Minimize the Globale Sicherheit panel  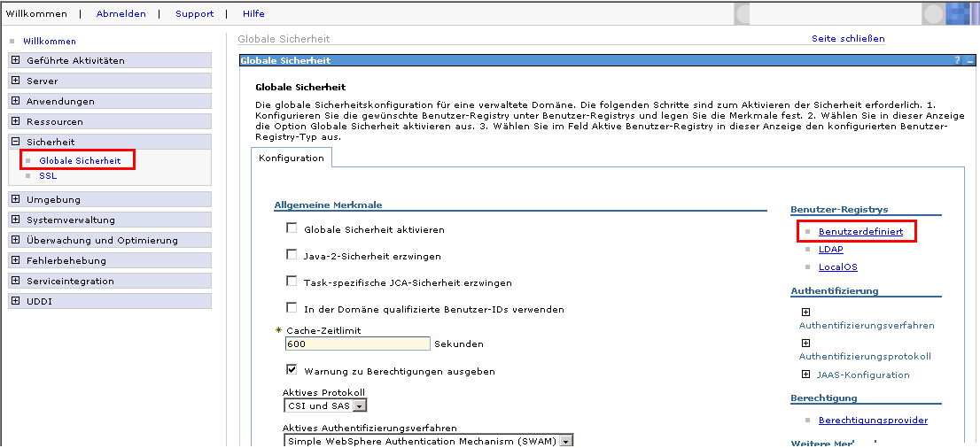click(969, 60)
